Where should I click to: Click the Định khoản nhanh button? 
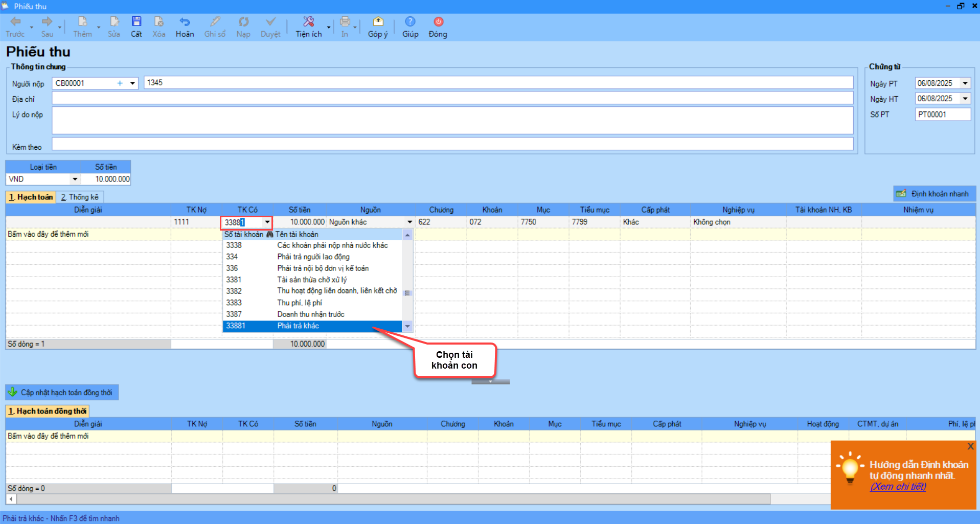[x=934, y=194]
